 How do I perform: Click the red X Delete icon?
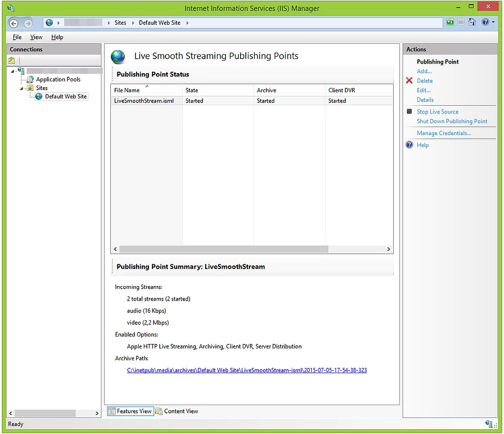click(x=409, y=81)
